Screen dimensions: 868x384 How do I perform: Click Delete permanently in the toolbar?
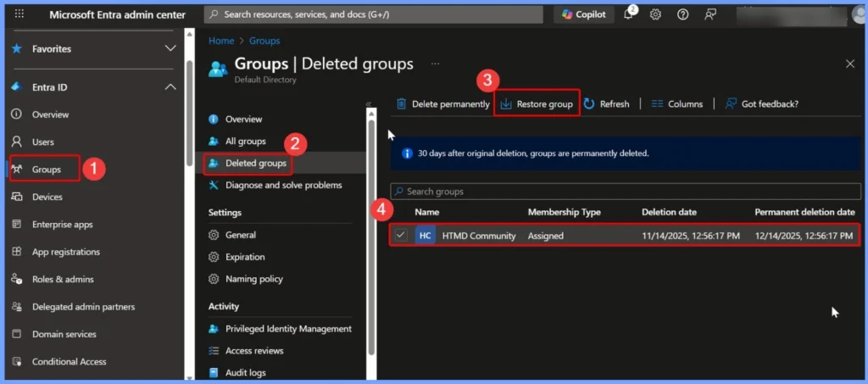click(443, 104)
